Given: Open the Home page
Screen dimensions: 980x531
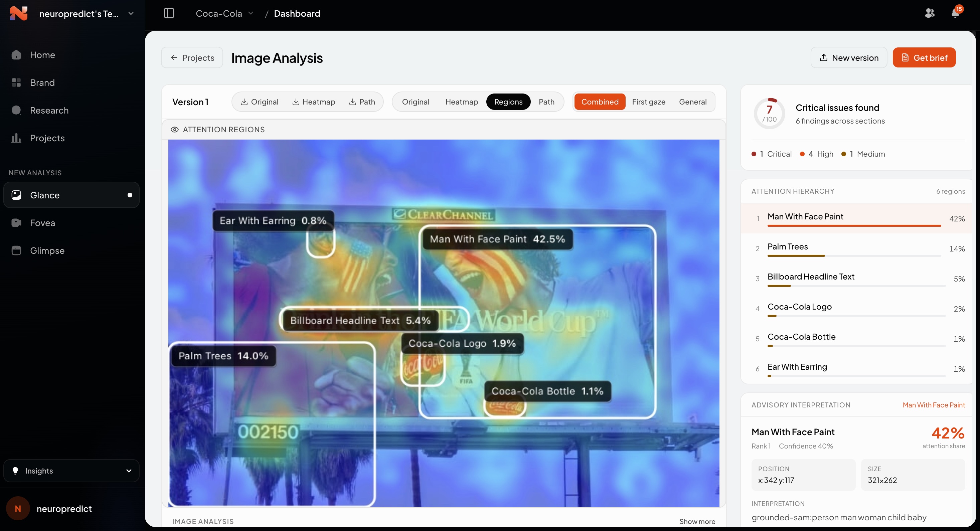Looking at the screenshot, I should (71, 55).
